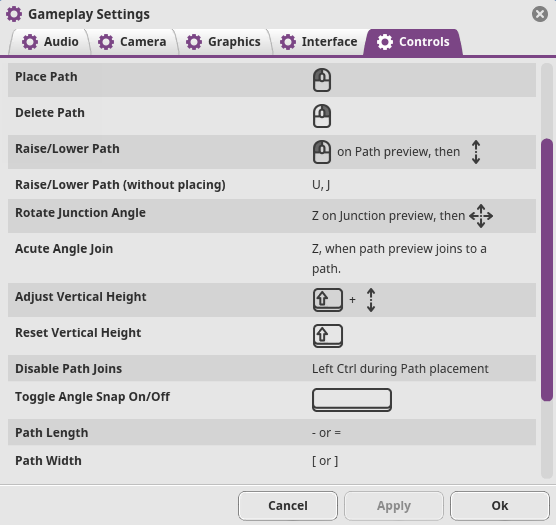This screenshot has width=556, height=525.
Task: Click the active Controls tab
Action: [413, 42]
